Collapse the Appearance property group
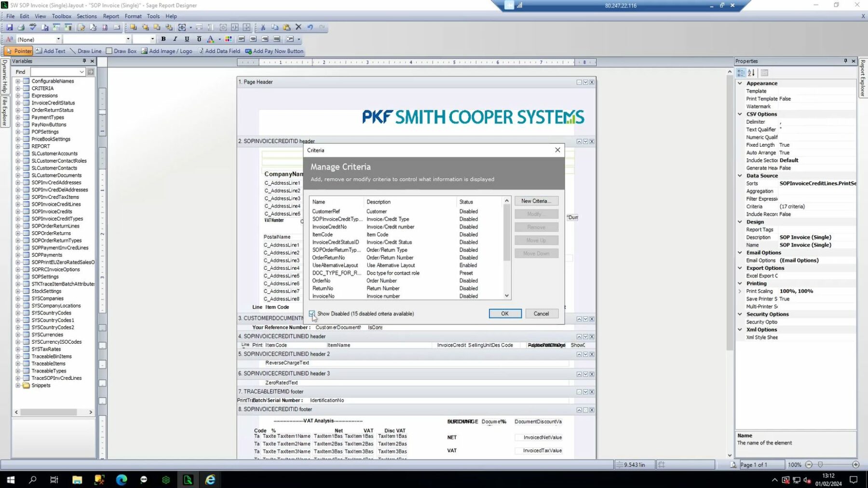 click(740, 83)
